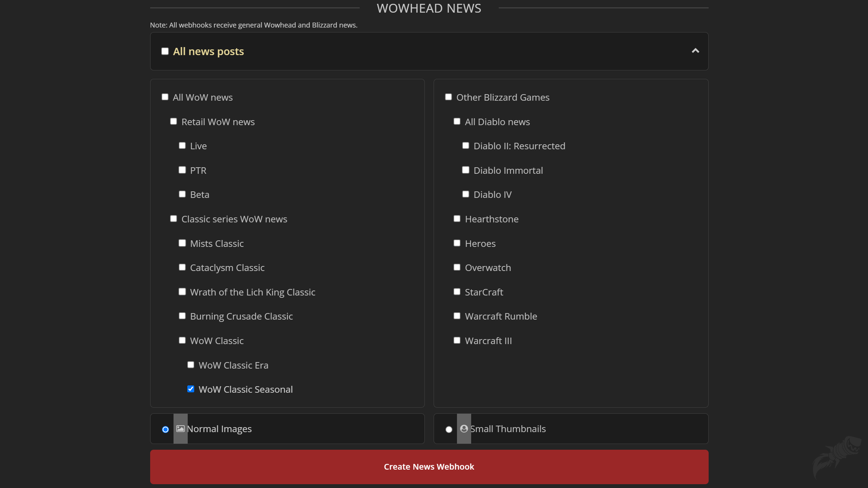
Task: Check the Warcraft Rumble checkbox
Action: coord(457,315)
